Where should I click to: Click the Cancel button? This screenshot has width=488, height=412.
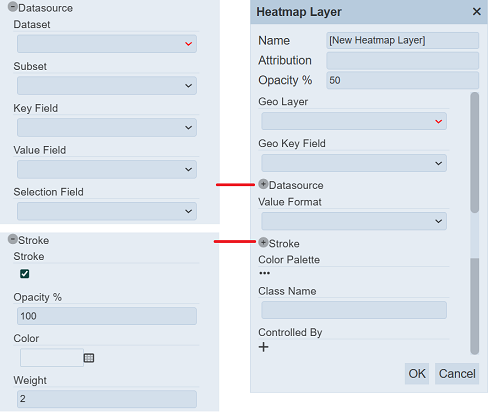[457, 374]
